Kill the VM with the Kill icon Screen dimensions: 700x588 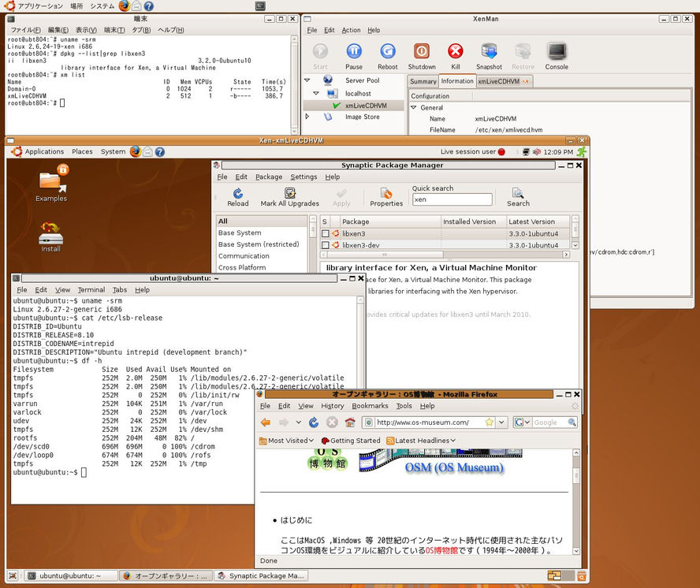click(456, 51)
